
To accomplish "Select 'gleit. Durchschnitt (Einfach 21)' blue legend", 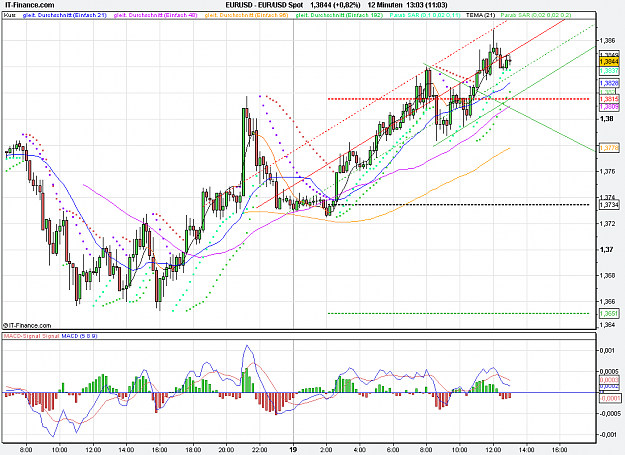I will [65, 15].
